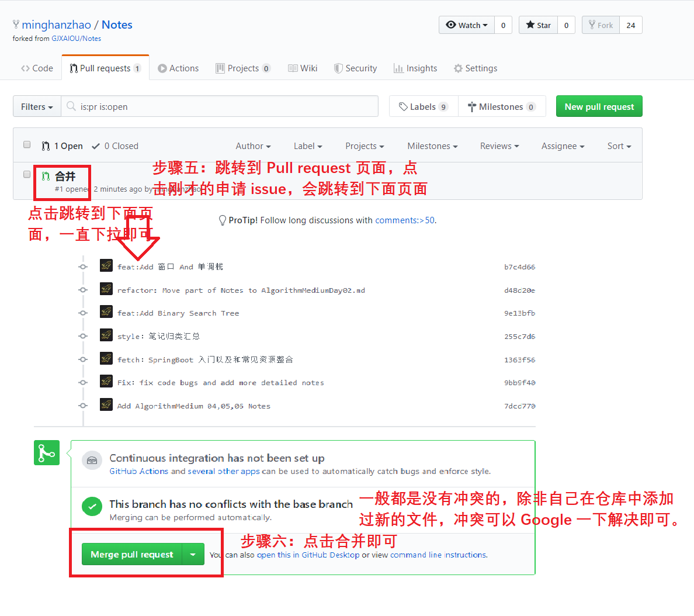Open the minghanzhao user profile link
Image resolution: width=694 pixels, height=616 pixels.
(x=56, y=25)
